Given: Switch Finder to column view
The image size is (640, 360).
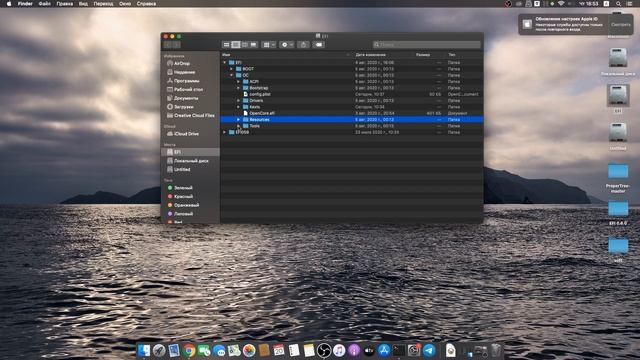Looking at the screenshot, I should pyautogui.click(x=244, y=44).
